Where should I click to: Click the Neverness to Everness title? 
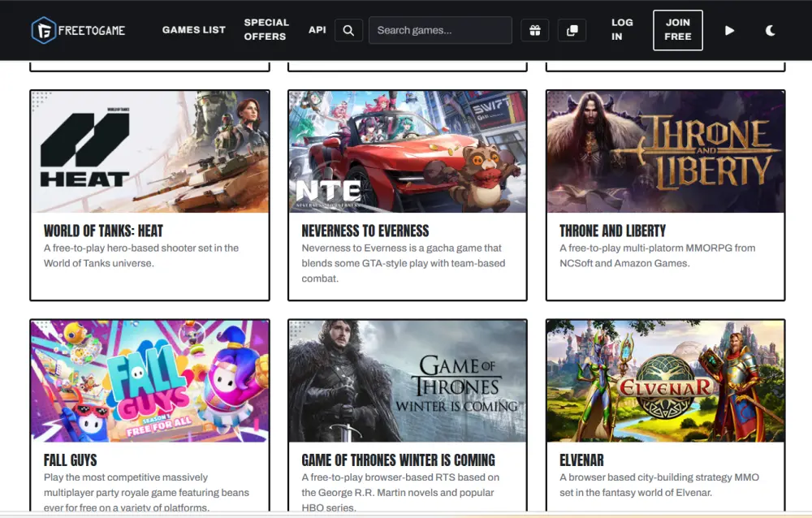(x=365, y=231)
